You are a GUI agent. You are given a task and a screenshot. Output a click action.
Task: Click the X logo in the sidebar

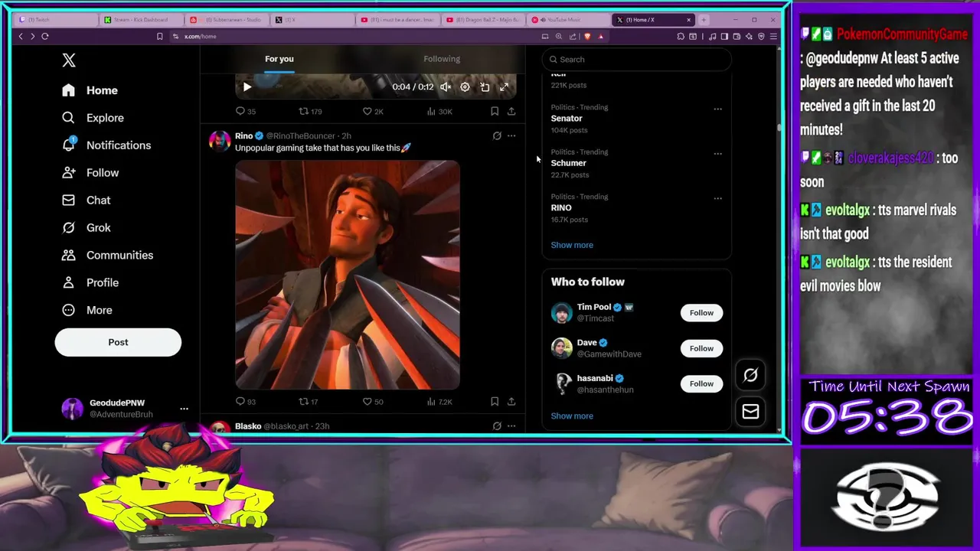point(69,60)
